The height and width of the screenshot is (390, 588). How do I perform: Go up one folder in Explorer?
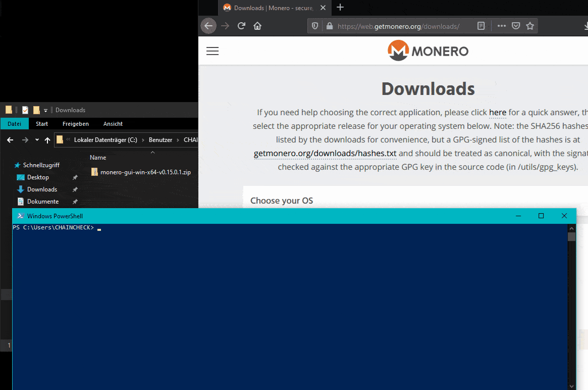click(x=47, y=140)
